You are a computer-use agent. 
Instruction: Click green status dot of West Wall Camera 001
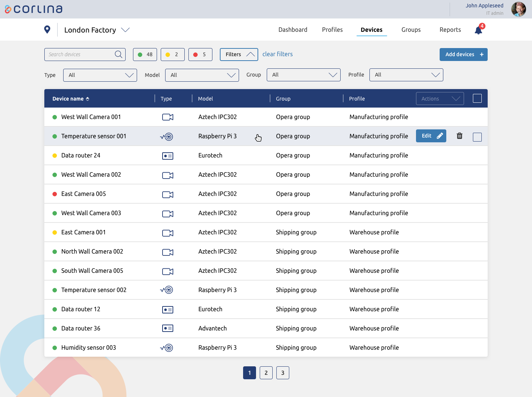click(x=55, y=117)
